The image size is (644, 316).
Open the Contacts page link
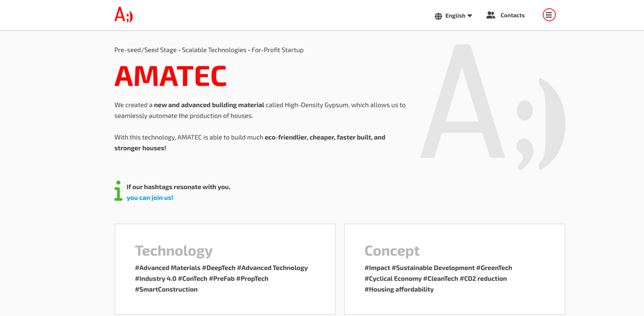click(x=513, y=16)
